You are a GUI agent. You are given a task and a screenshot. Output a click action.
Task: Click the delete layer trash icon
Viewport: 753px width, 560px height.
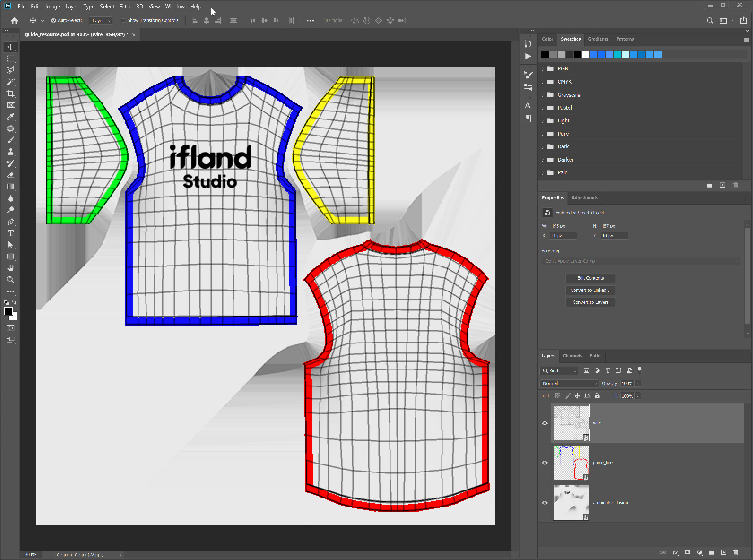click(735, 552)
